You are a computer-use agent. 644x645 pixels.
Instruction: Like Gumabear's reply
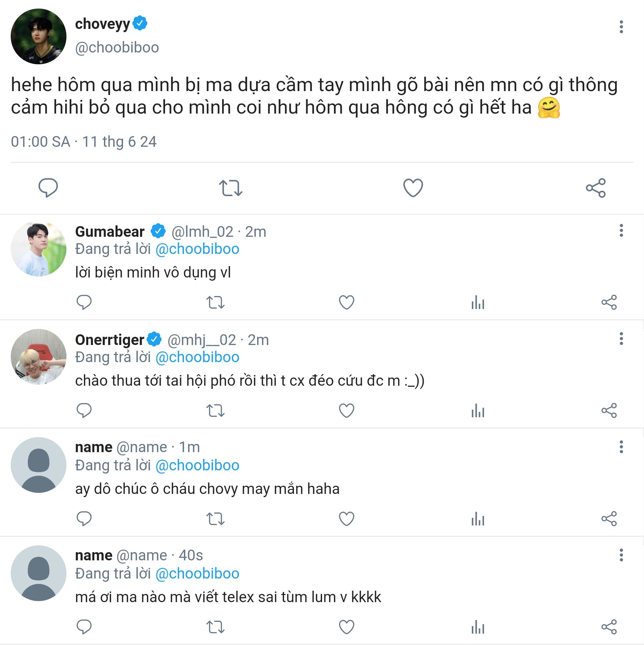coord(346,302)
